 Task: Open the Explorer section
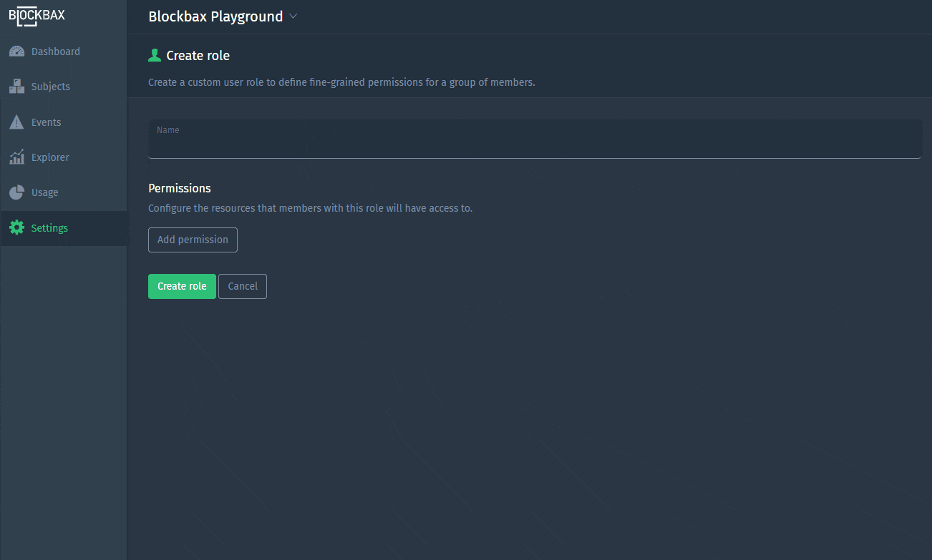tap(50, 157)
